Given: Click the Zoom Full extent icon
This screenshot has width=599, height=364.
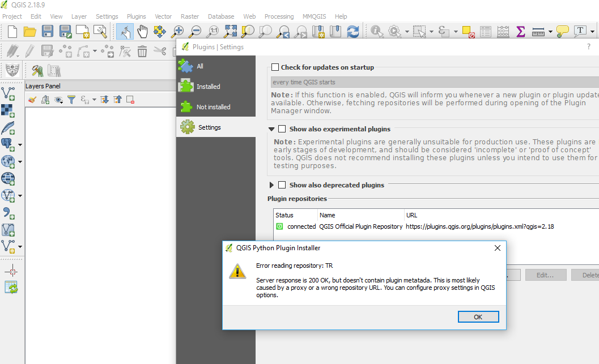Looking at the screenshot, I should click(x=230, y=31).
